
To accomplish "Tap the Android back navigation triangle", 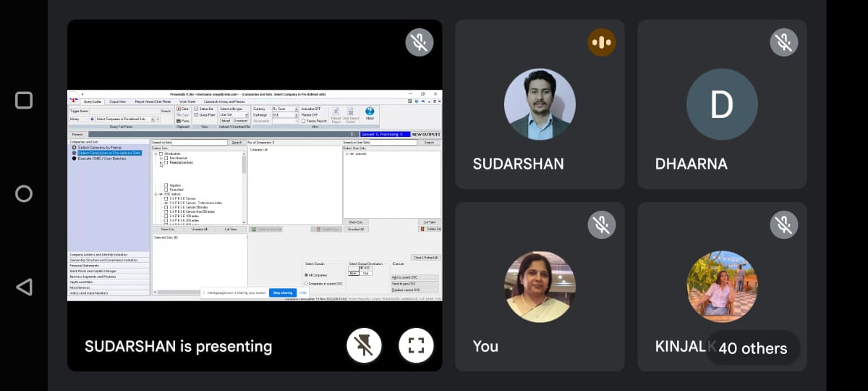I will point(24,287).
